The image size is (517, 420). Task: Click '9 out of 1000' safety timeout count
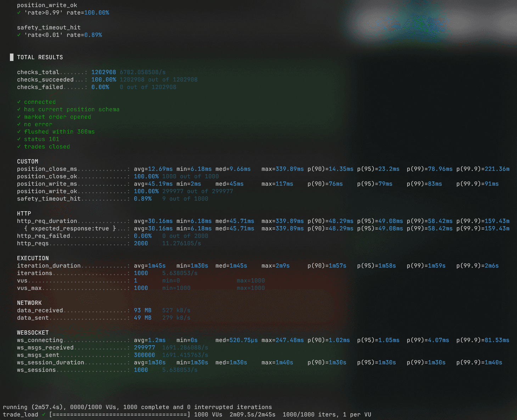(x=185, y=199)
